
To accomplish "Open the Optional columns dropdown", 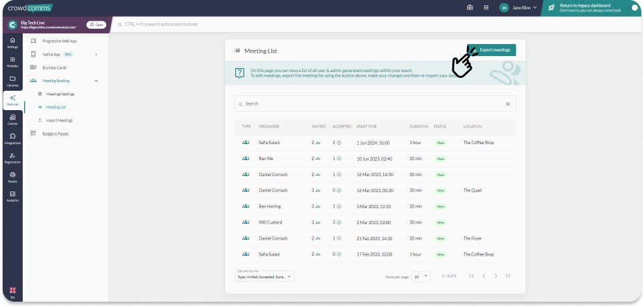I will pos(265,276).
